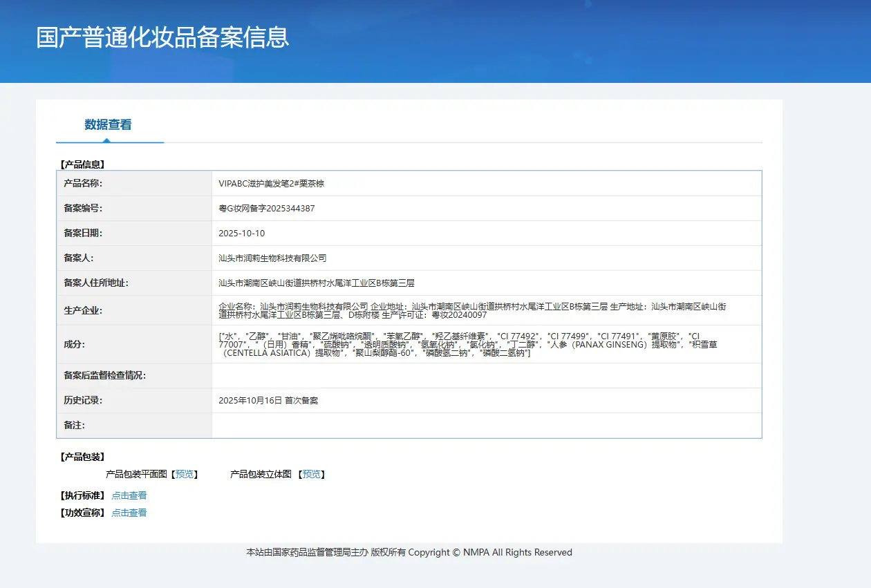Open 点击查看 link for 功效宣称
The image size is (871, 588).
[129, 513]
